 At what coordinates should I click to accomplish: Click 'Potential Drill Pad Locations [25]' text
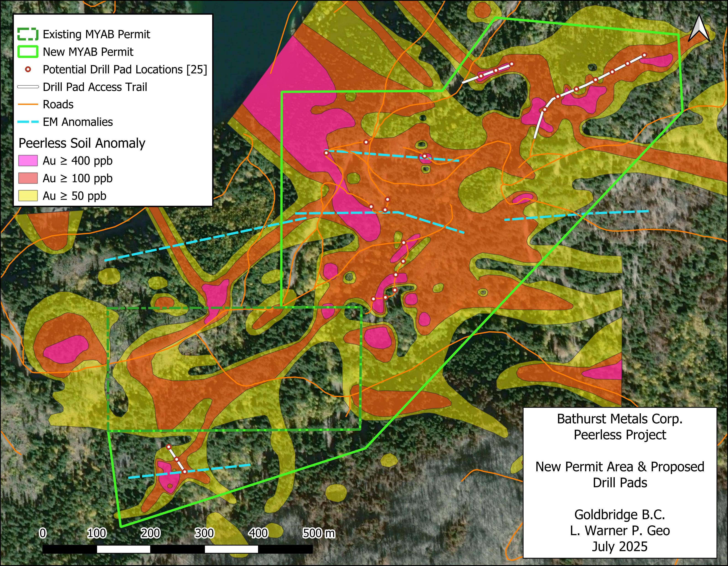click(125, 70)
